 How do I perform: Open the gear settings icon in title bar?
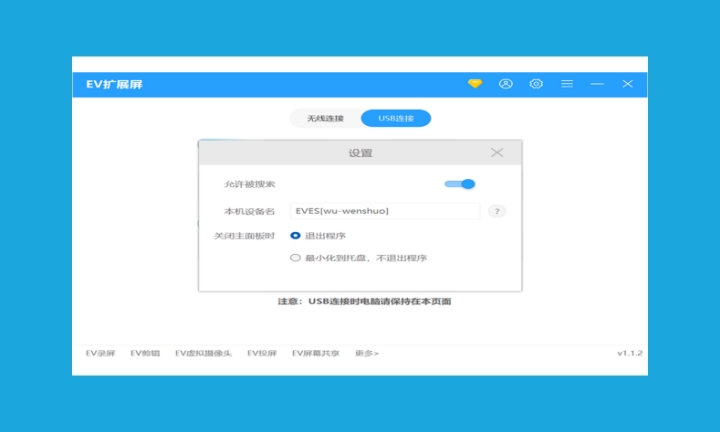pyautogui.click(x=536, y=84)
